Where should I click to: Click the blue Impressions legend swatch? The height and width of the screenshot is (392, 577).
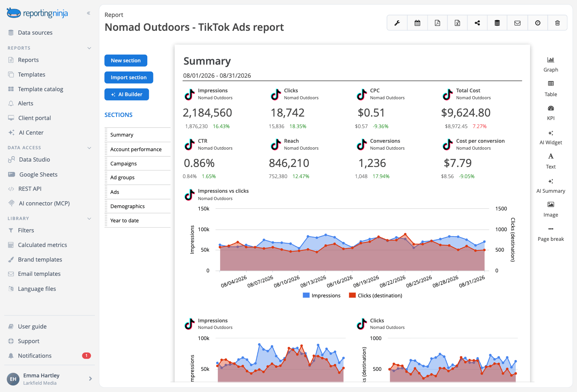[x=306, y=295]
